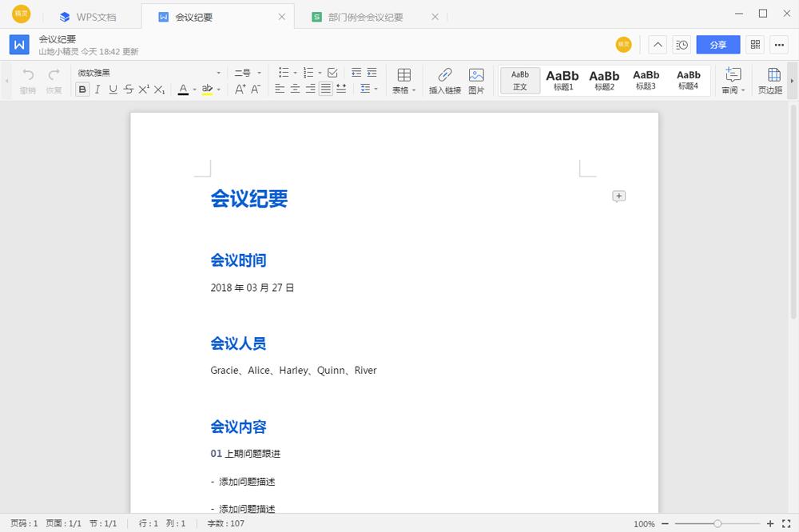Select the 正文 body text style
The height and width of the screenshot is (532, 799).
(x=520, y=81)
